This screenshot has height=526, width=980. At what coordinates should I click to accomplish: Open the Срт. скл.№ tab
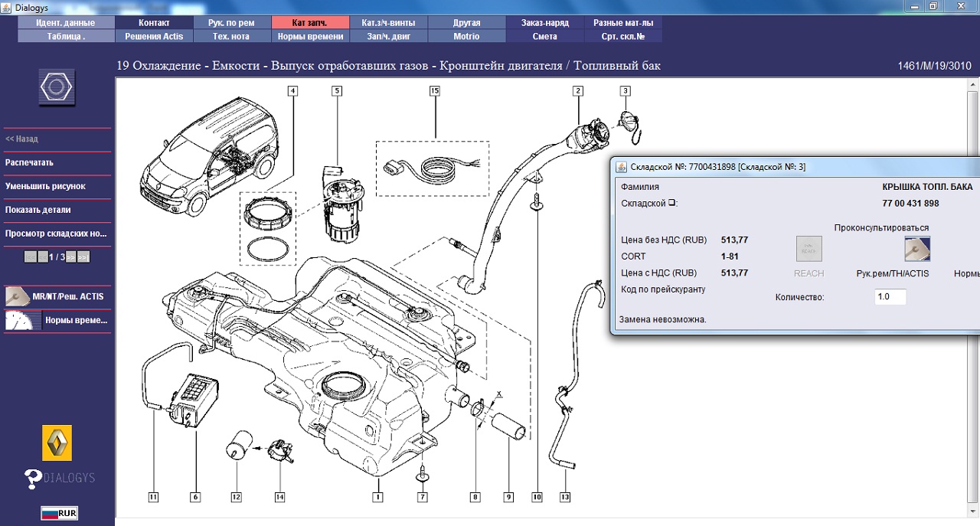pos(623,36)
